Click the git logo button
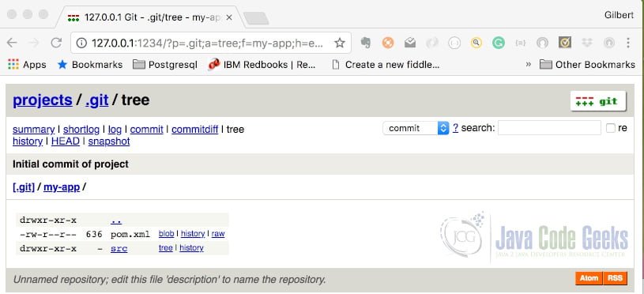Viewport: 644px width, 294px height. coord(598,101)
